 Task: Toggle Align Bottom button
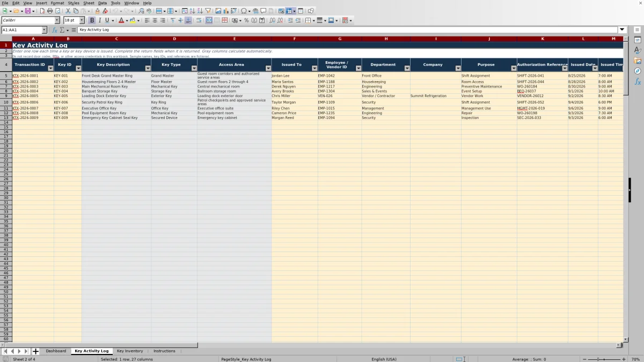point(188,20)
